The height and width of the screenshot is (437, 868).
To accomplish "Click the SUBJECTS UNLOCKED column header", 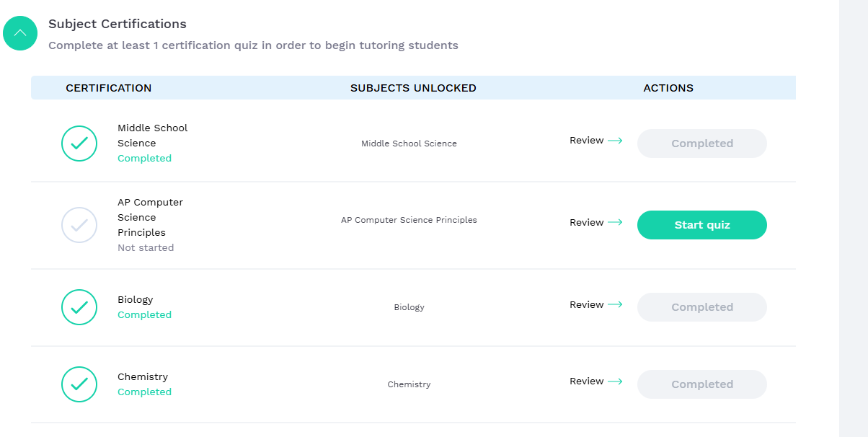I will tap(413, 88).
